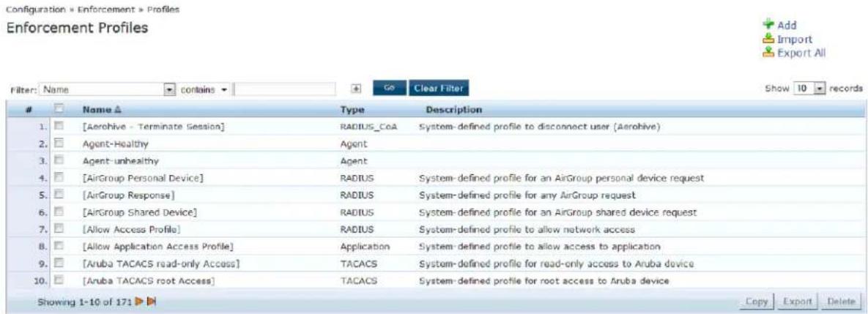This screenshot has width=868, height=314.
Task: Check the Agent-unhealthy row checkbox
Action: pyautogui.click(x=58, y=162)
